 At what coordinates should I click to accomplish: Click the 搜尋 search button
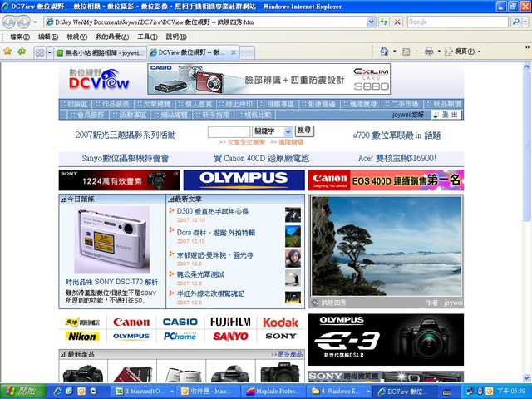coord(304,131)
